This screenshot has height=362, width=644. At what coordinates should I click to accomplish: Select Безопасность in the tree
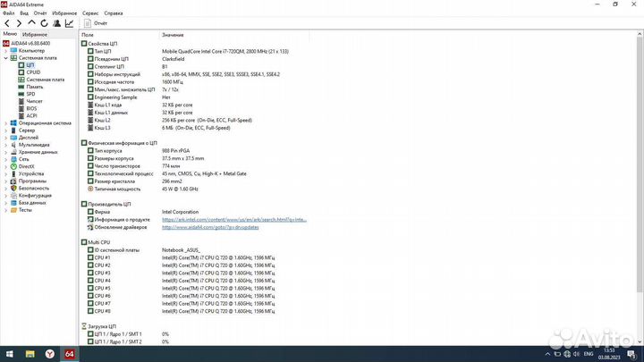coord(34,188)
